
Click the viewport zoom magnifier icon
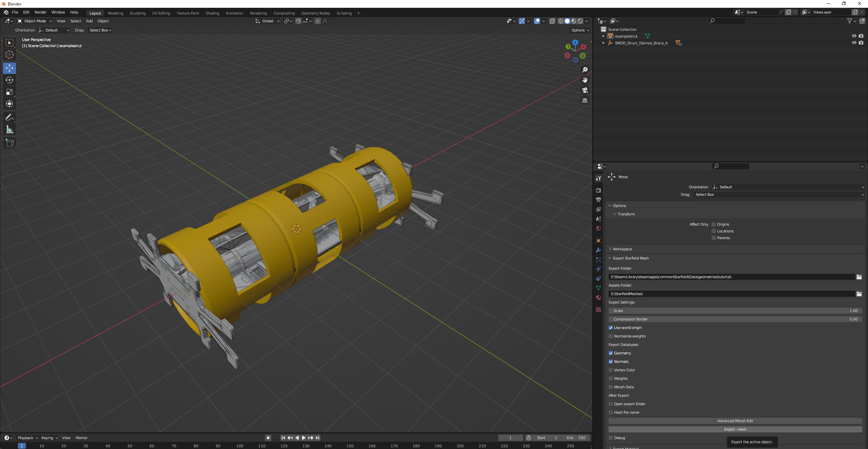tap(585, 70)
